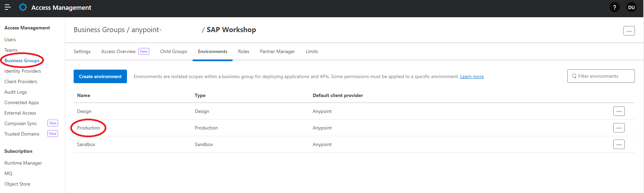Open the Production environment row options
Viewport: 644px width, 193px height.
(x=619, y=128)
